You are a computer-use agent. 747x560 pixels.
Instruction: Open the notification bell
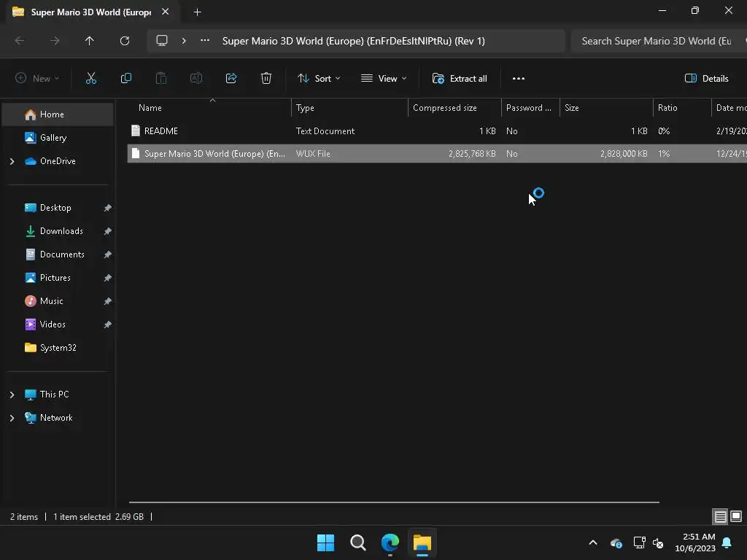coord(727,542)
